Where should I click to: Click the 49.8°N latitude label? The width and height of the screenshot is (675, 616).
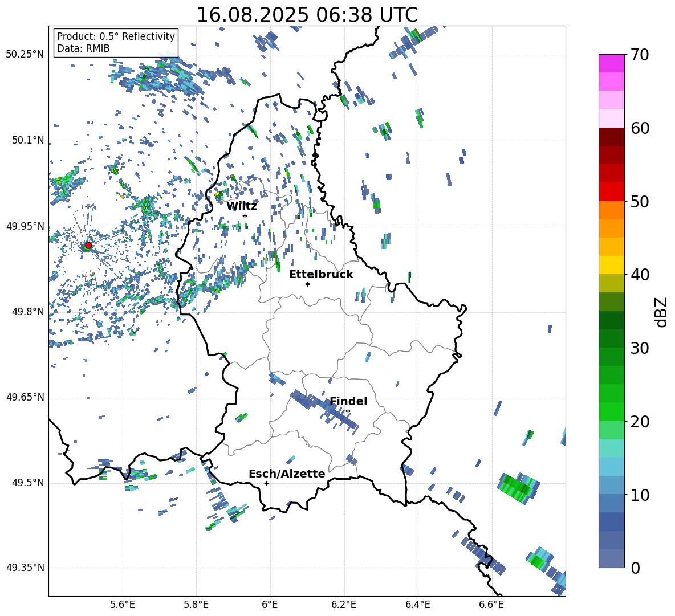(29, 312)
